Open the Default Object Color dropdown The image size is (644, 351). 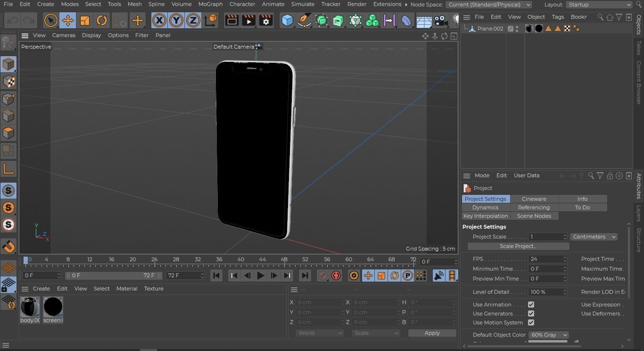(548, 335)
